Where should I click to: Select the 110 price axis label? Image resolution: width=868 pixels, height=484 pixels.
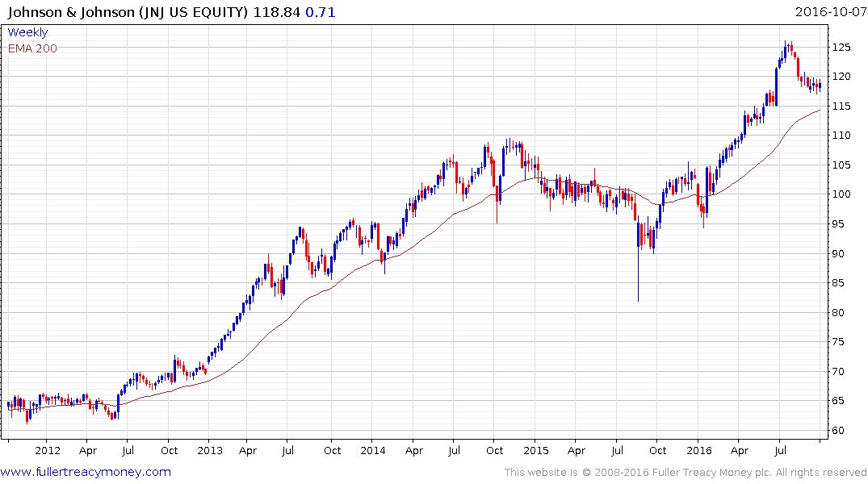click(841, 136)
